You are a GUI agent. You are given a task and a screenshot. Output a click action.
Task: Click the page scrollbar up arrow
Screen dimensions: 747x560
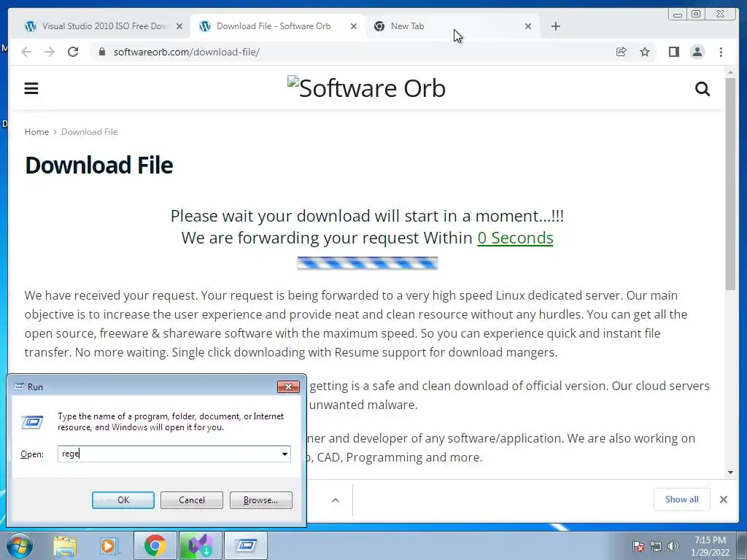(x=730, y=73)
